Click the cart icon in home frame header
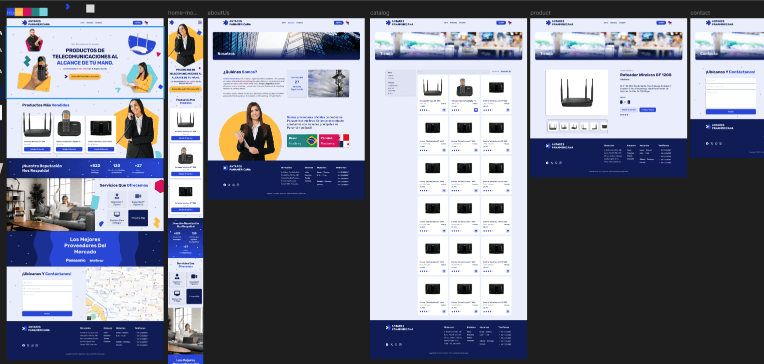Viewport: 764px width, 364px height. 146,22
